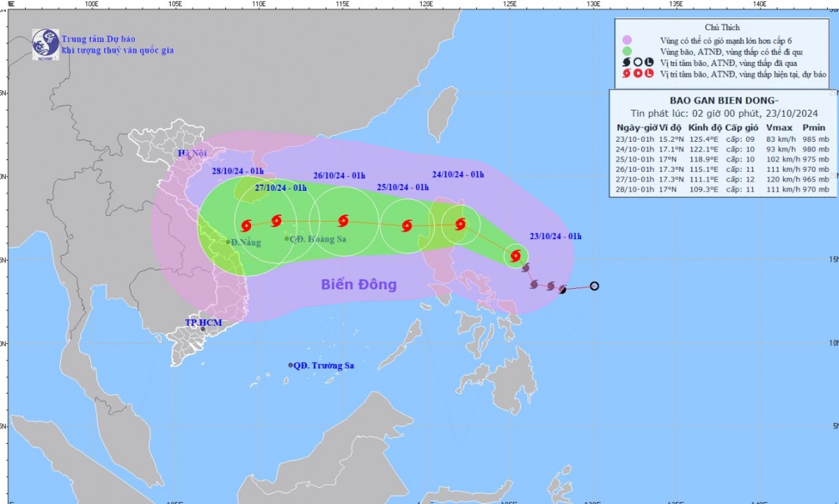Click the NCHMF weather center logo
This screenshot has width=839, height=504.
click(x=45, y=43)
